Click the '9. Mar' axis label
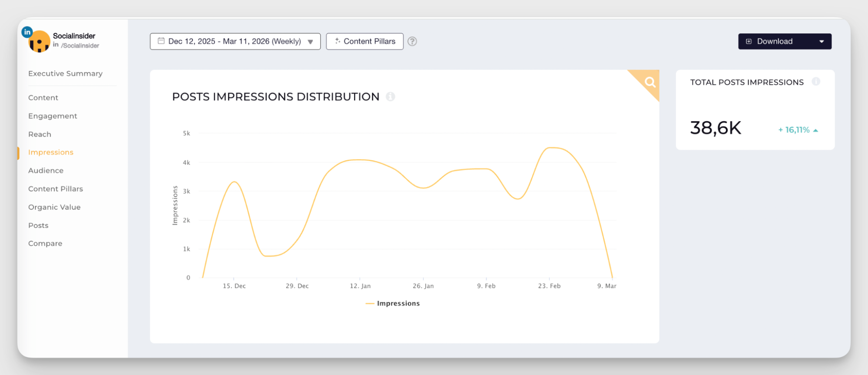This screenshot has width=868, height=375. tap(607, 286)
